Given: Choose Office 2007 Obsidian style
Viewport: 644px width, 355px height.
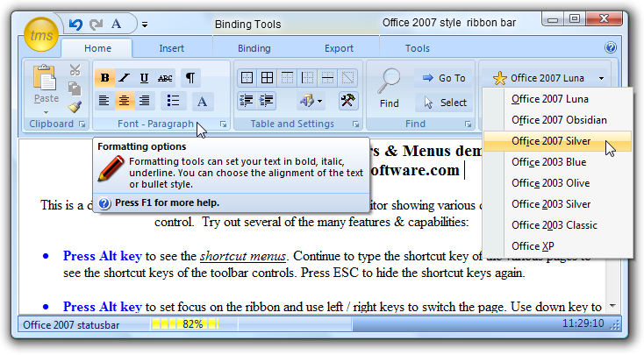Looking at the screenshot, I should coord(557,120).
